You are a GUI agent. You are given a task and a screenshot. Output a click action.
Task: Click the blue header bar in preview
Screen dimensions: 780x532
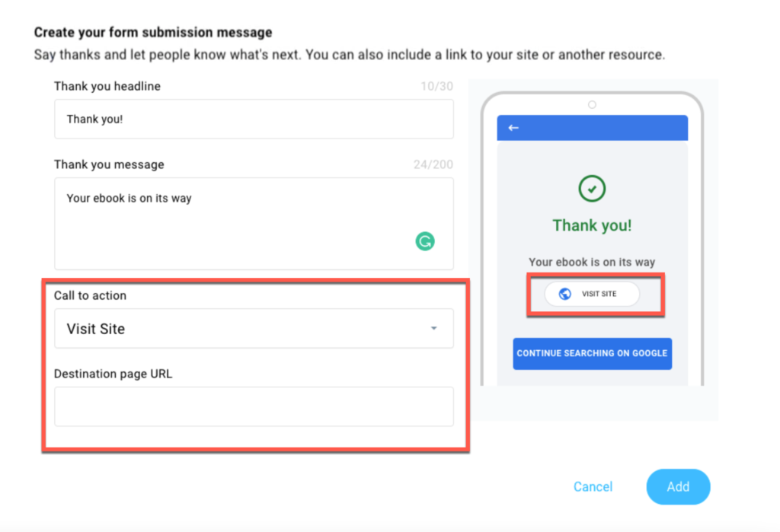592,128
